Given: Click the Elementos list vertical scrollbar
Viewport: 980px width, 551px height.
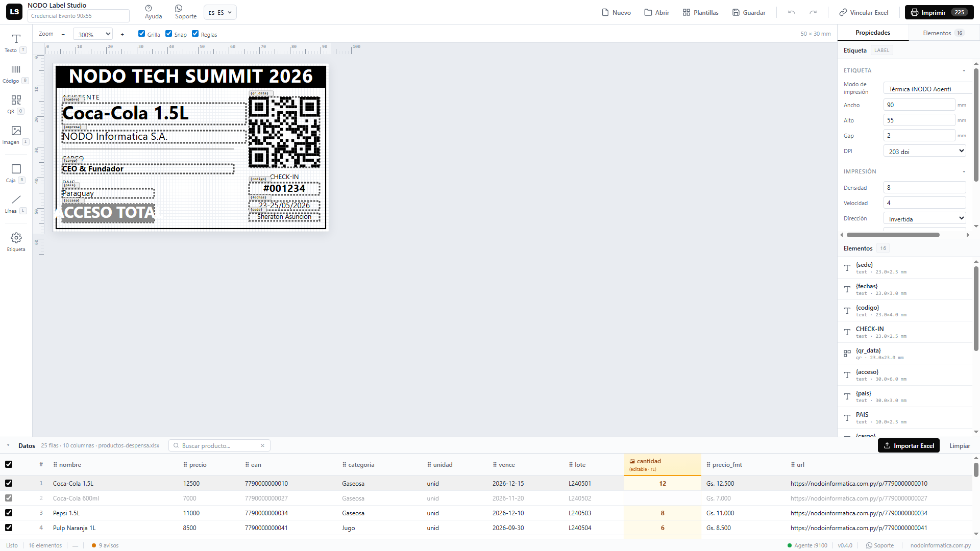Looking at the screenshot, I should pos(976,309).
